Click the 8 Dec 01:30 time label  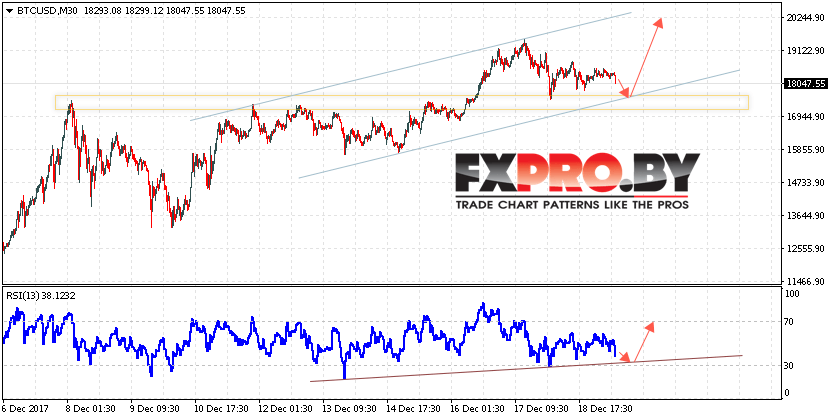(88, 409)
